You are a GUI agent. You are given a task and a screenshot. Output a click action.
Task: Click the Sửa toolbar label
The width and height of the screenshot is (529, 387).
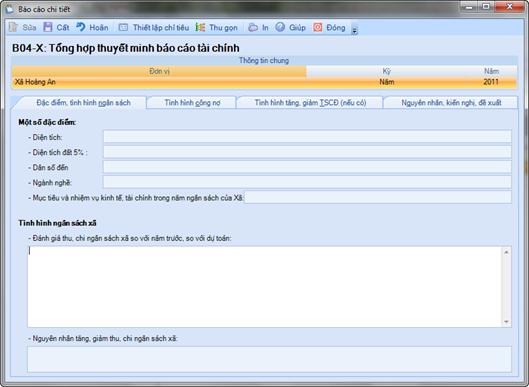pyautogui.click(x=29, y=28)
